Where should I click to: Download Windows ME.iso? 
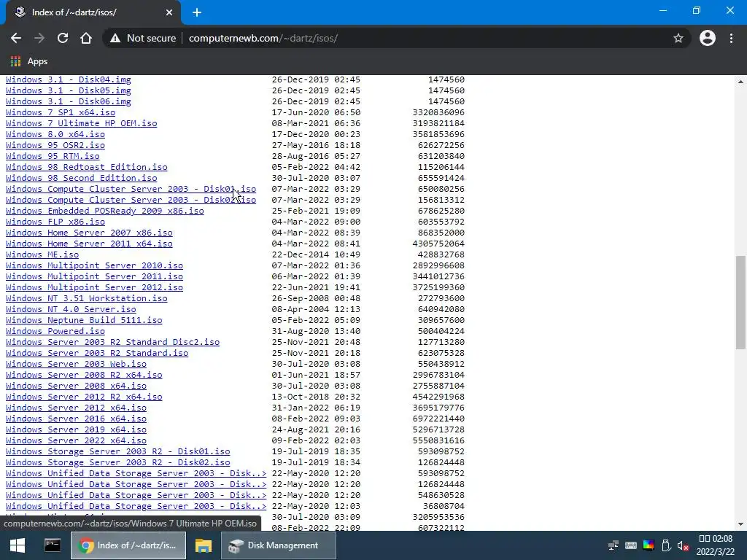[42, 254]
